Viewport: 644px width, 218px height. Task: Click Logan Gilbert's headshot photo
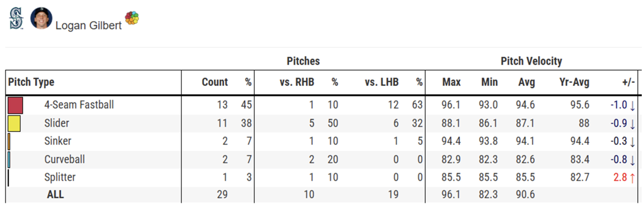click(41, 18)
